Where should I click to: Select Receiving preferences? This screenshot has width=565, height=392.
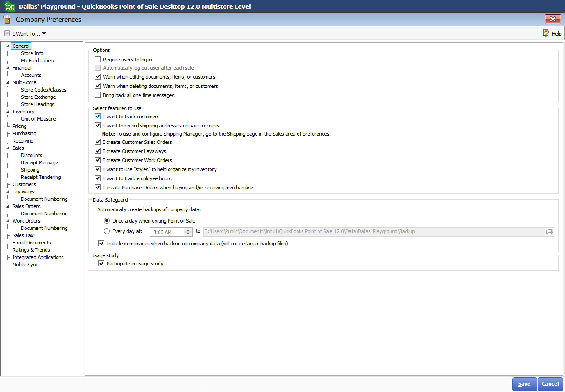pyautogui.click(x=23, y=141)
